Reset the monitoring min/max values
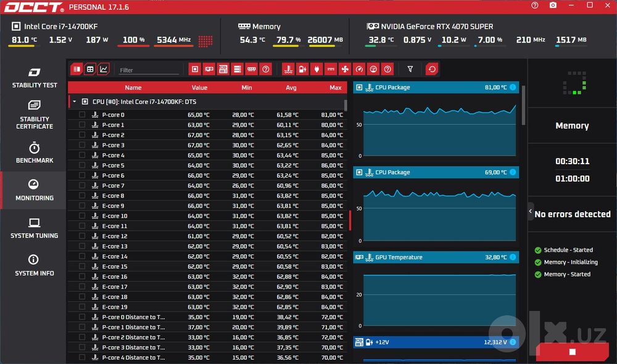 tap(432, 69)
